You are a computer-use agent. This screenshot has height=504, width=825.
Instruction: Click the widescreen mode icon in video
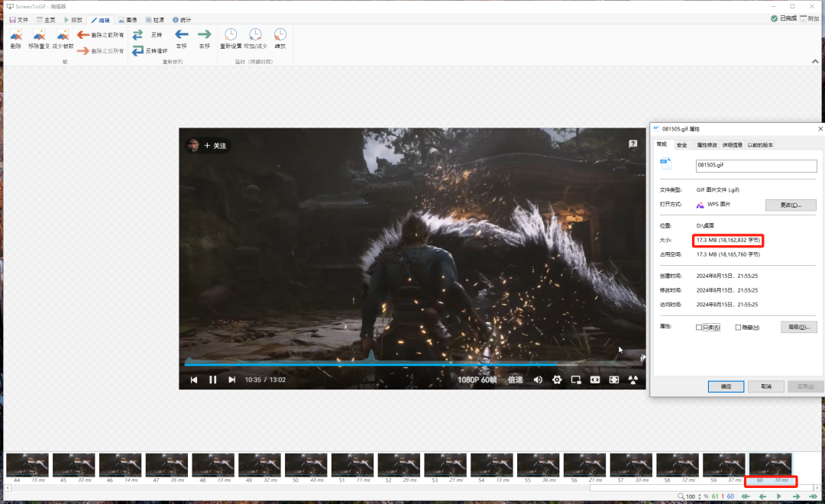point(595,380)
